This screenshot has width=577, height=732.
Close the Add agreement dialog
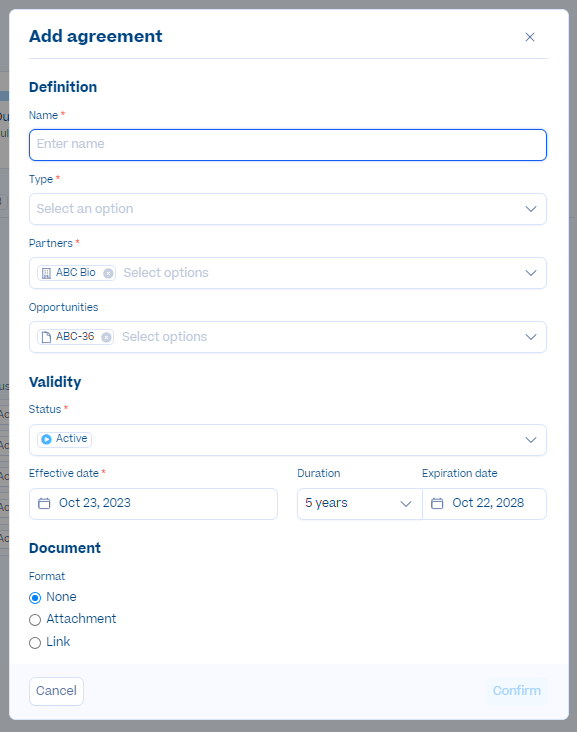[x=530, y=37]
